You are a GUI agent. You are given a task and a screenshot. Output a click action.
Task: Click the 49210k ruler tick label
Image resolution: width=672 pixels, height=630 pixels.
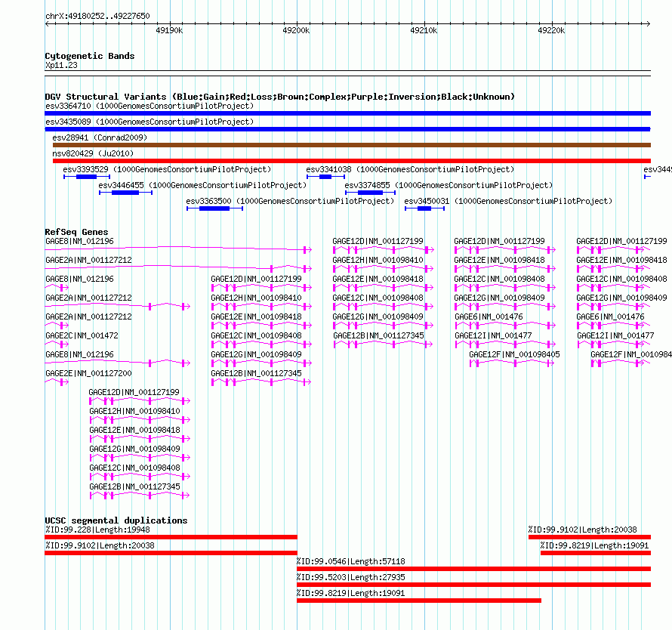[424, 30]
